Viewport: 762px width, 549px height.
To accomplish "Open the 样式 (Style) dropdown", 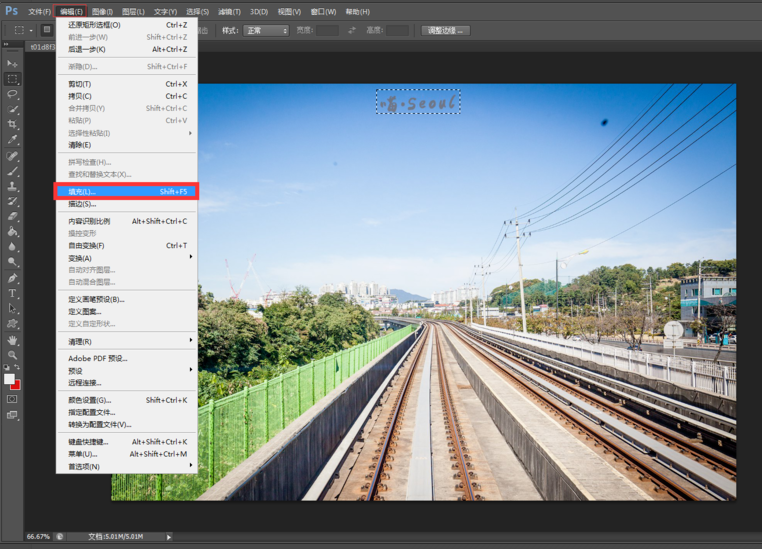I will pos(266,31).
